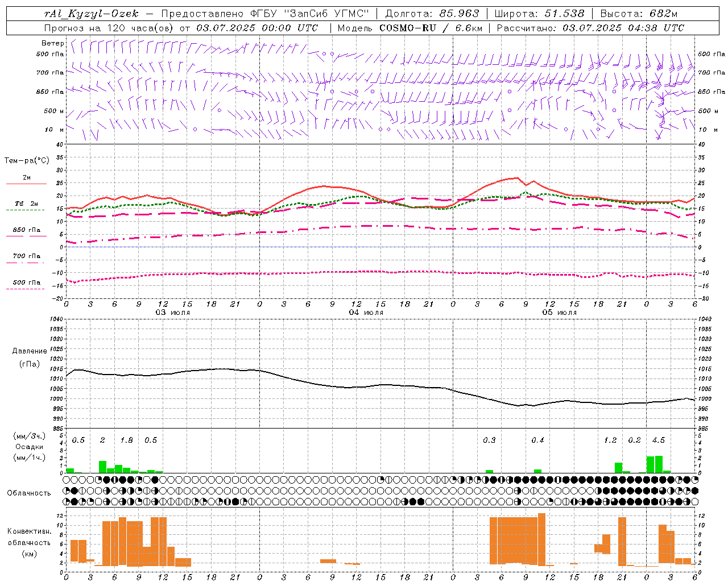Viewport: 728px width, 582px height.
Task: Click the 'Облачность' row label
Action: [x=29, y=493]
